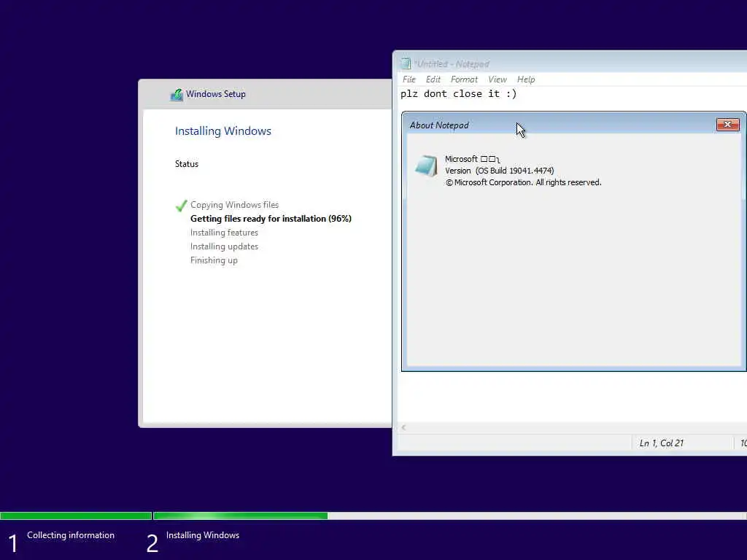The height and width of the screenshot is (560, 747).
Task: Click the 'Finishing up' status line
Action: [x=214, y=260]
